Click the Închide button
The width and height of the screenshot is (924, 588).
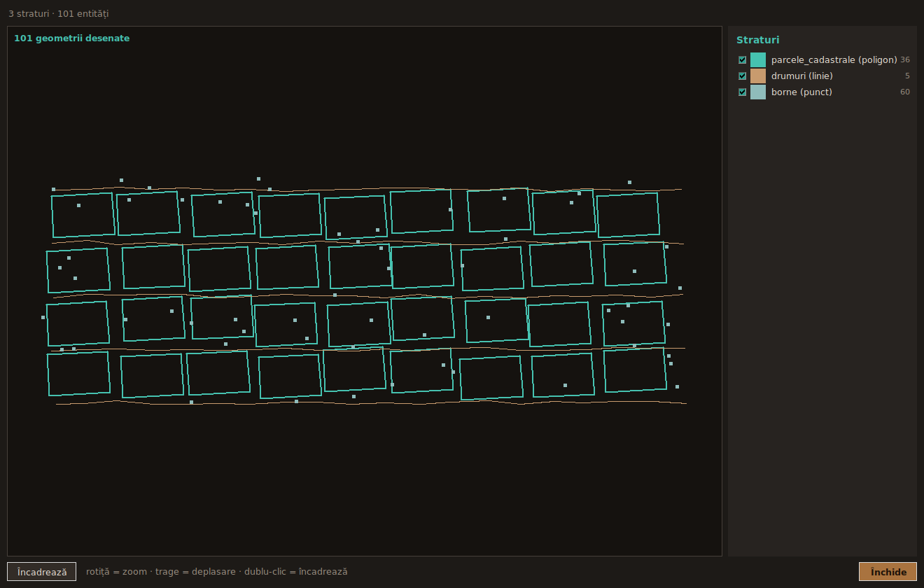click(888, 572)
